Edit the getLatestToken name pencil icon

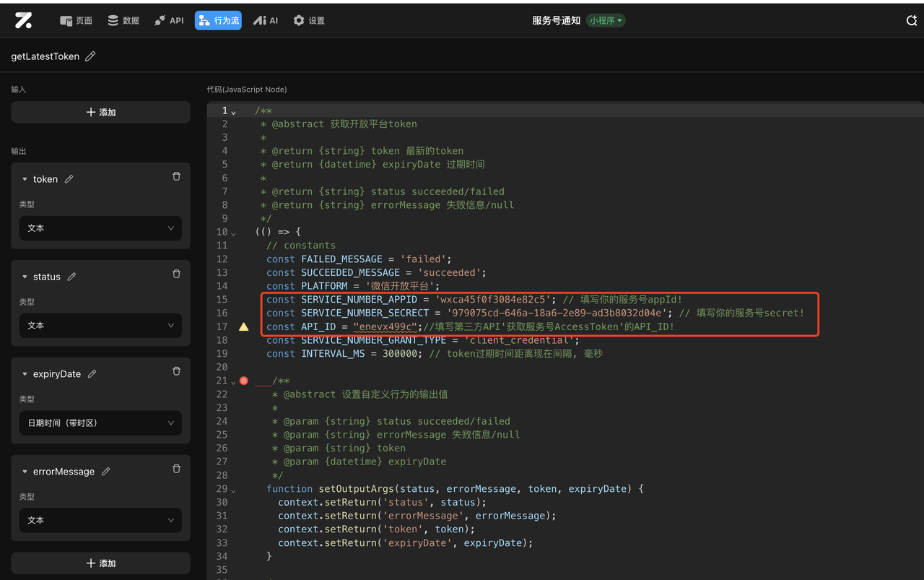[90, 56]
